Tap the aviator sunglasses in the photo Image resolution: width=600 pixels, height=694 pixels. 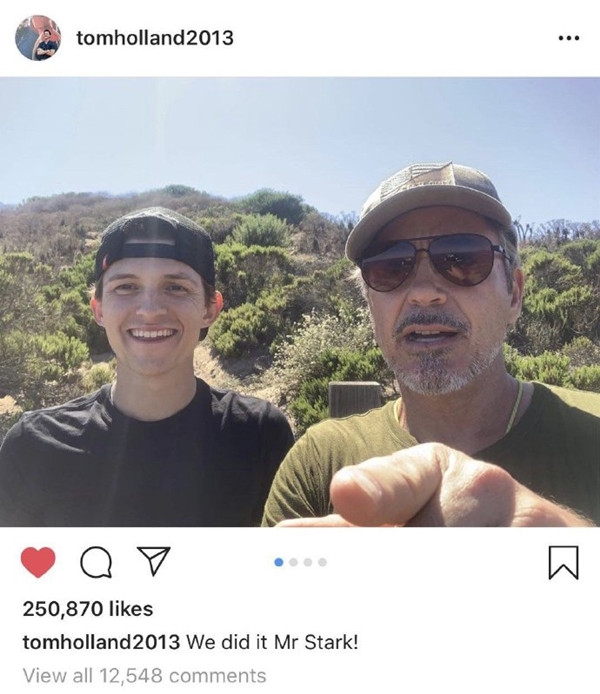point(430,261)
